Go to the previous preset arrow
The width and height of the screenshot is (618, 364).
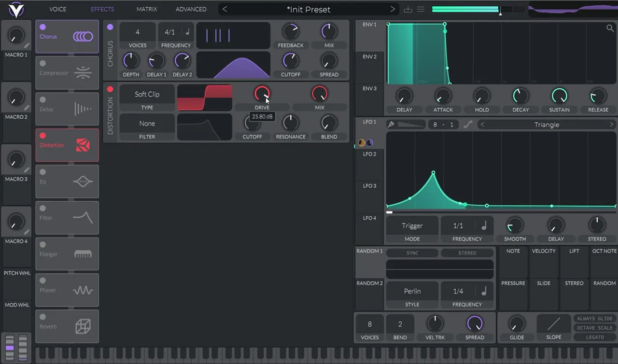(x=225, y=9)
